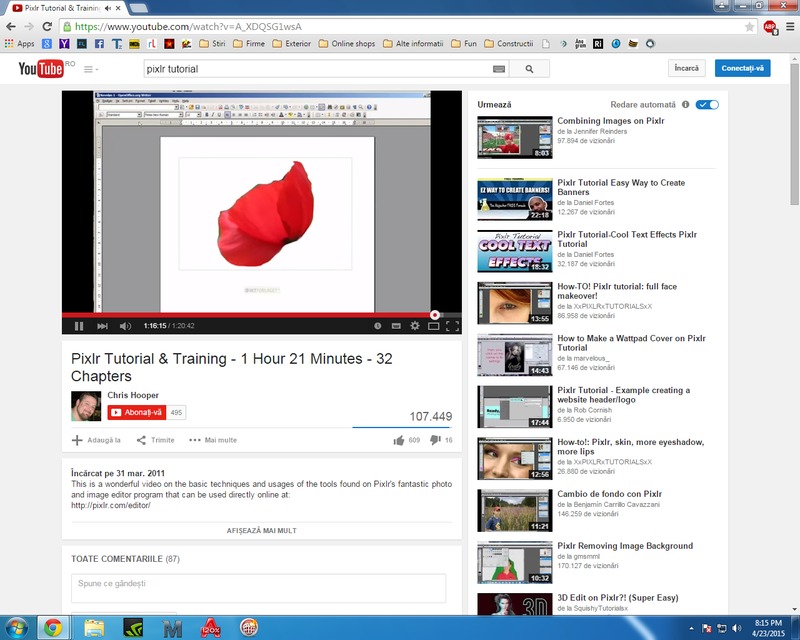Click Adaugă la to add video
Image resolution: width=800 pixels, height=640 pixels.
pos(96,440)
